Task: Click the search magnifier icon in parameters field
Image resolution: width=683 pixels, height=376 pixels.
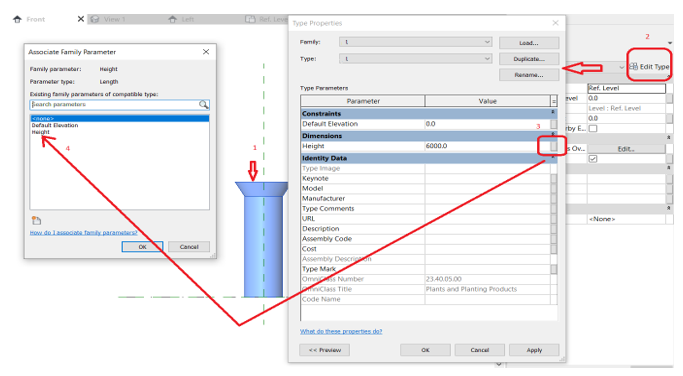Action: 203,105
